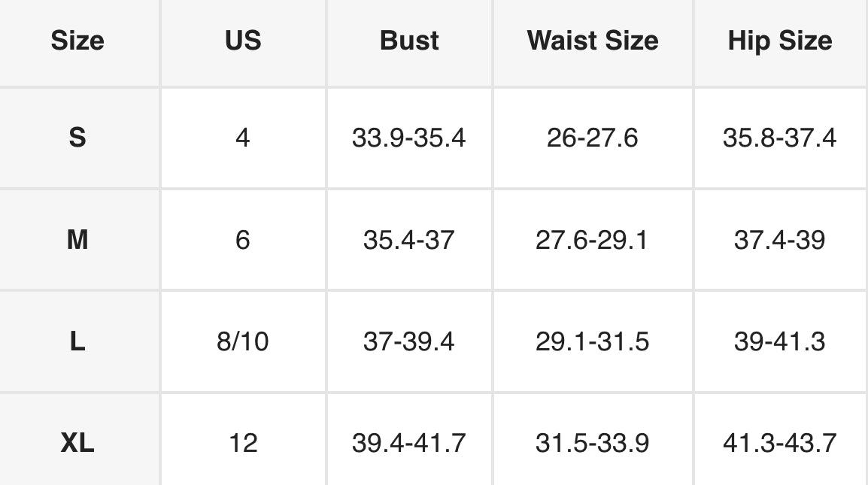
Task: Click US size 4 cell
Action: 242,138
